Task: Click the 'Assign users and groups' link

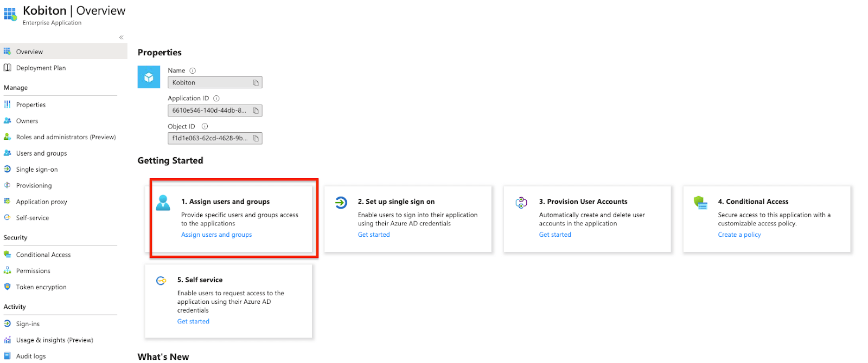Action: coord(216,235)
